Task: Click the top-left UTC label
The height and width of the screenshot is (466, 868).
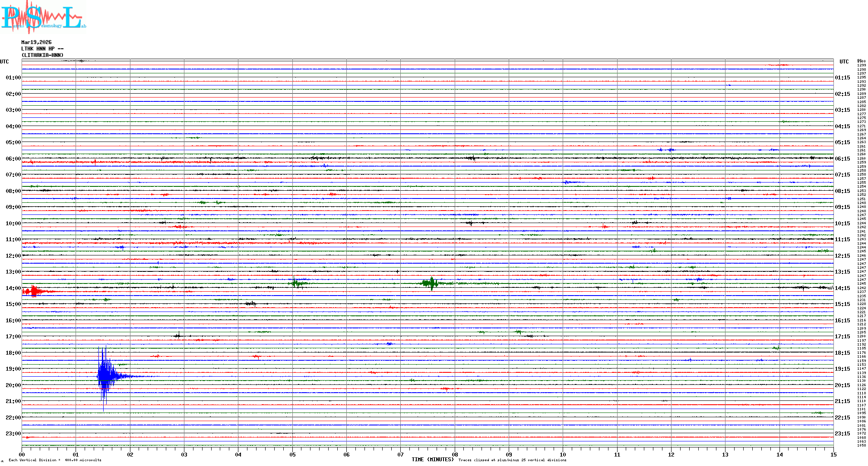Action: [4, 62]
